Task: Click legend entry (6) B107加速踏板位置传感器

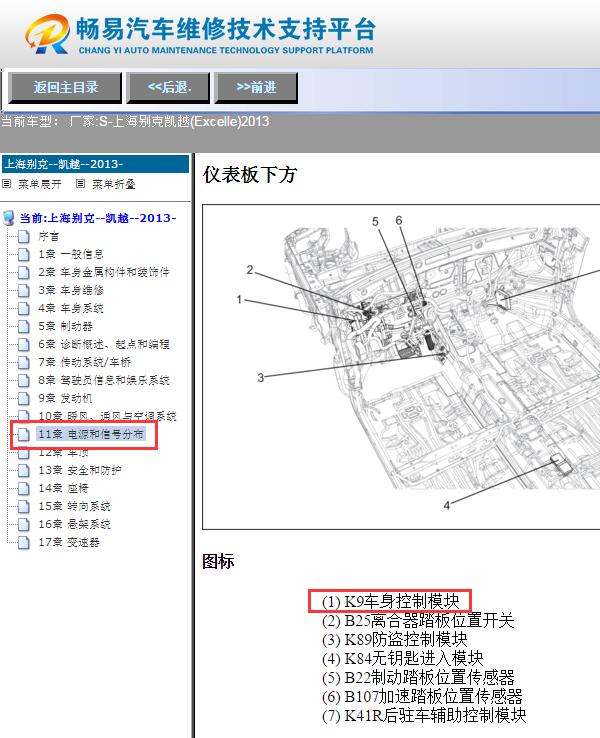Action: coord(422,696)
